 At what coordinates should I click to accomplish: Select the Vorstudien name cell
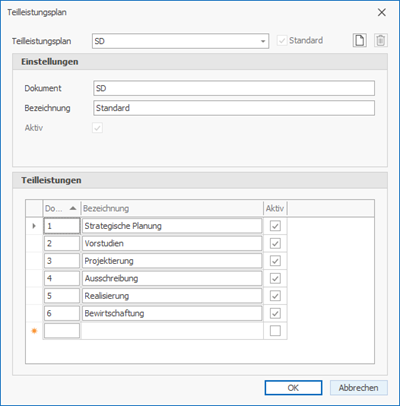click(172, 244)
